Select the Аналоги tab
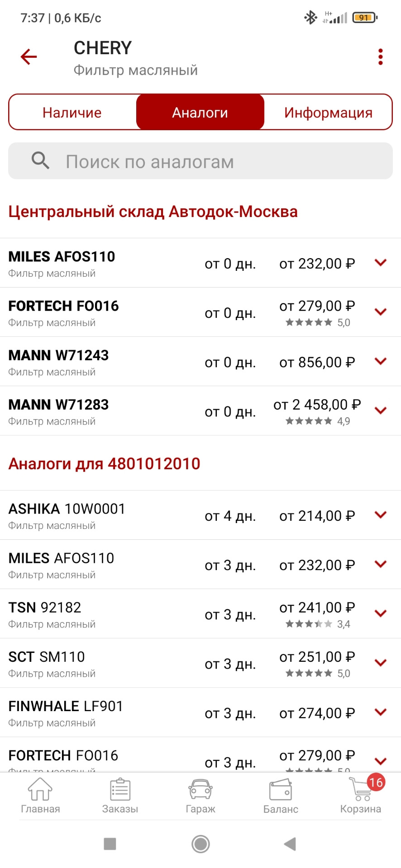This screenshot has width=401, height=868. (x=200, y=113)
